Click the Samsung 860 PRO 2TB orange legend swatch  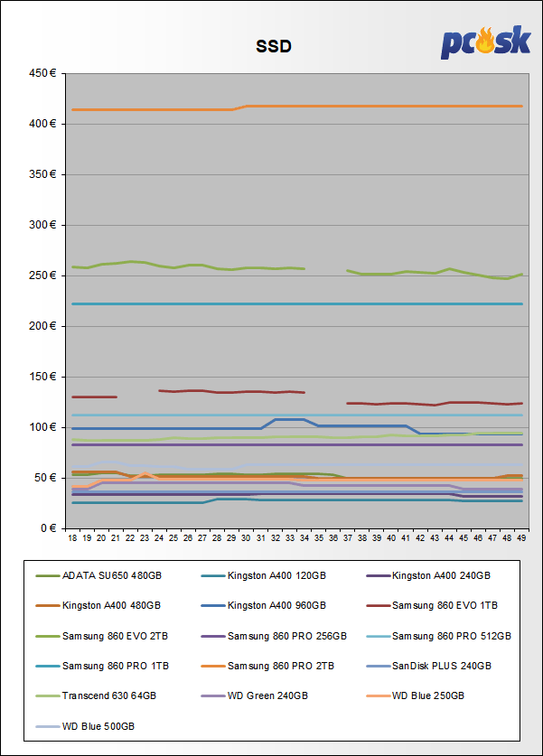pyautogui.click(x=213, y=667)
